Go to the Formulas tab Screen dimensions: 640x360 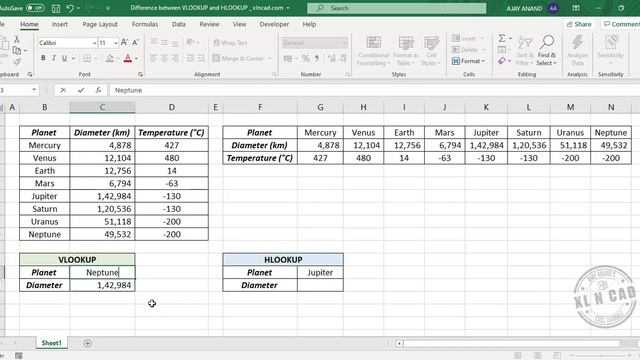tap(145, 24)
